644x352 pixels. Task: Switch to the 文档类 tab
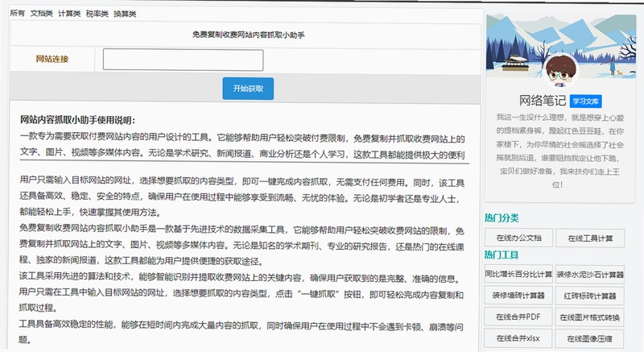pos(42,14)
